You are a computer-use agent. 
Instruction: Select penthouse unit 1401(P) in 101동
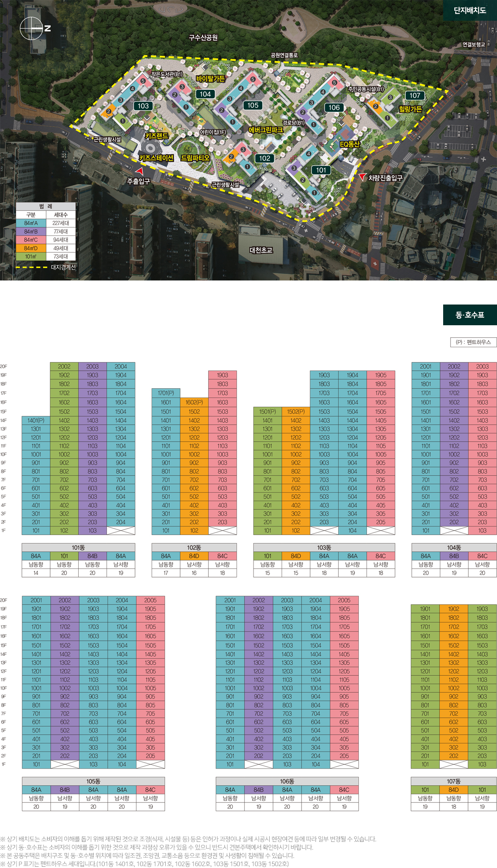coord(36,421)
